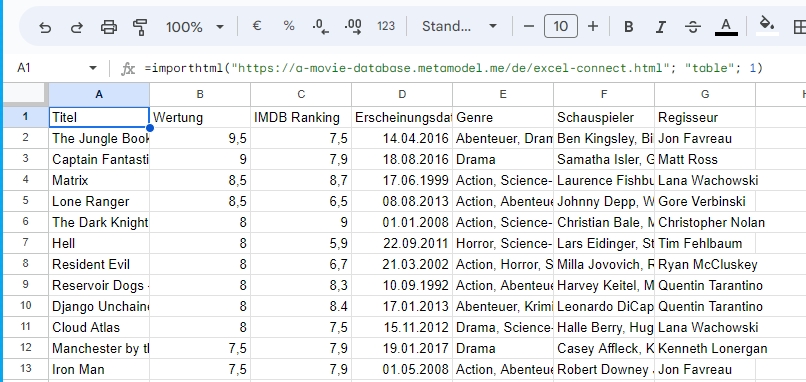The image size is (806, 382).
Task: Click the Resident Evil title cell
Action: pyautogui.click(x=99, y=264)
